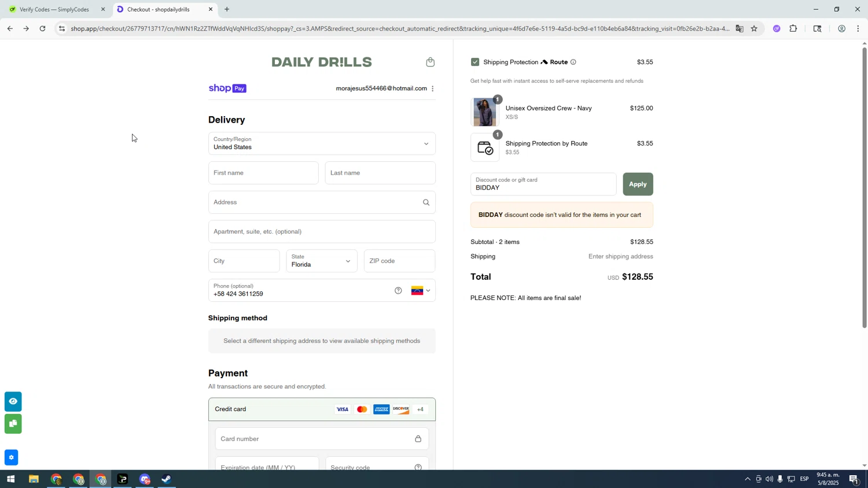Open Windows Start menu
Viewport: 868px width, 488px height.
coord(10,479)
